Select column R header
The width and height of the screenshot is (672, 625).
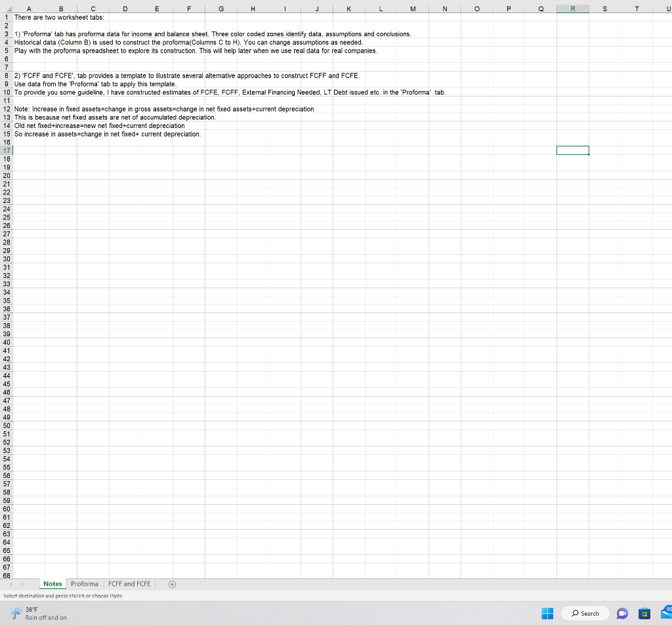tap(572, 9)
